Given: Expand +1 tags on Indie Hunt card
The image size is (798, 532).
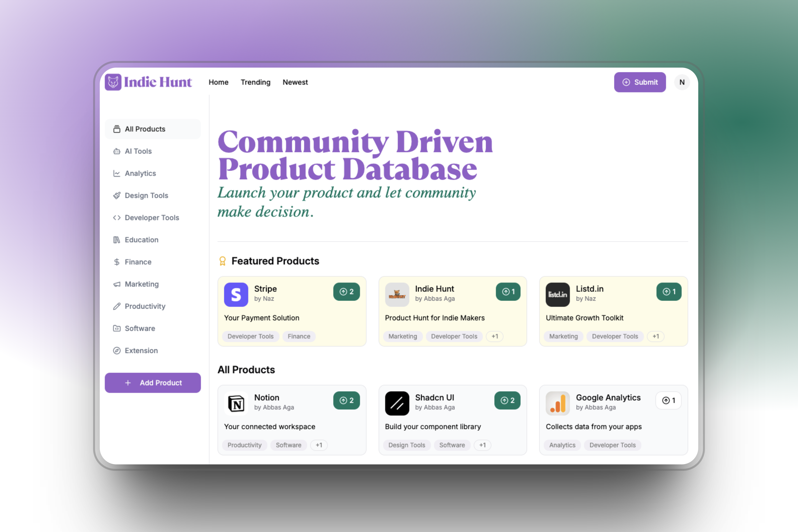Looking at the screenshot, I should point(495,336).
